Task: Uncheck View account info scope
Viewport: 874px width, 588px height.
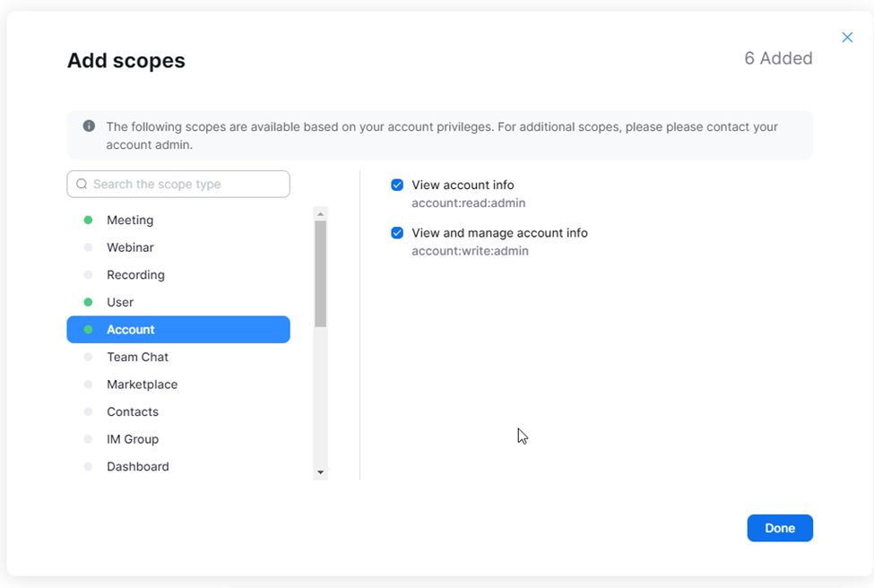Action: (397, 185)
